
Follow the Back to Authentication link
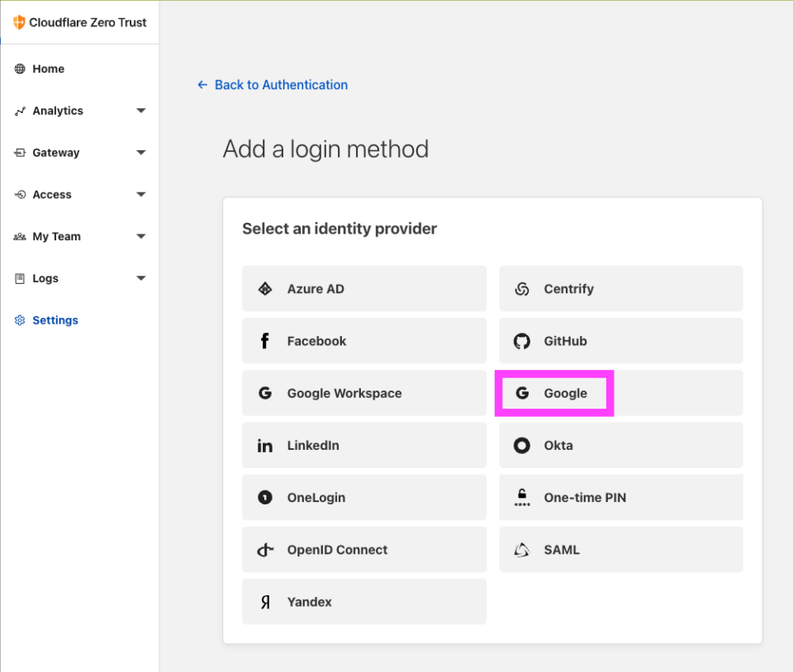pos(281,85)
